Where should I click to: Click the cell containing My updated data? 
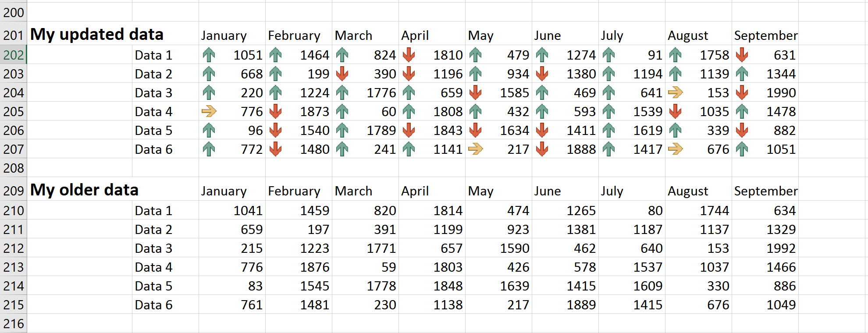[96, 34]
